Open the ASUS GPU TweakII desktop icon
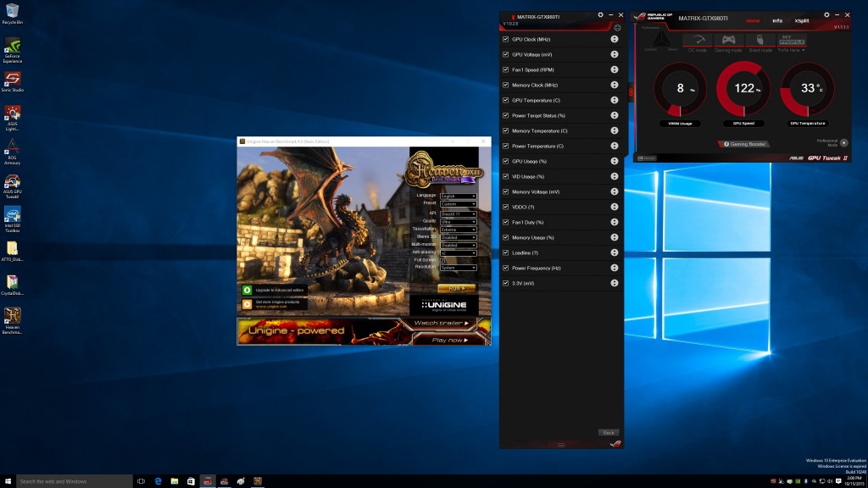This screenshot has height=488, width=868. pos(12,186)
